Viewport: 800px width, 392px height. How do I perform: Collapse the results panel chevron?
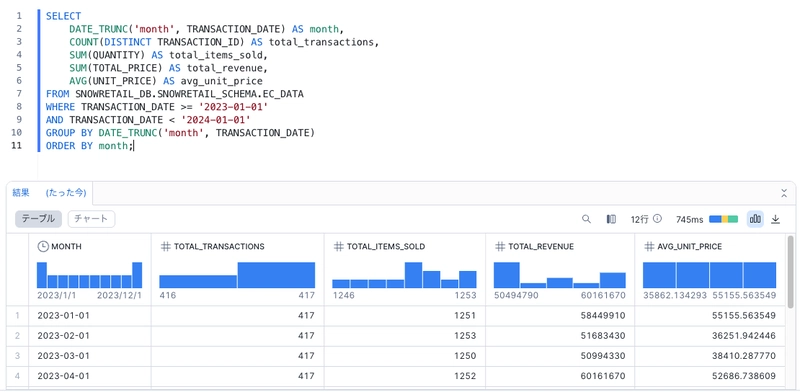tap(784, 193)
